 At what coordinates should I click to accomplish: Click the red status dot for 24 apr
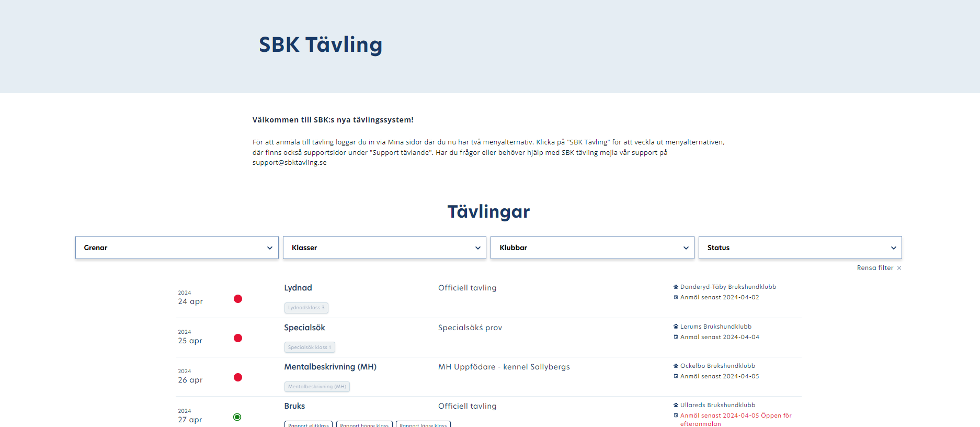point(238,299)
